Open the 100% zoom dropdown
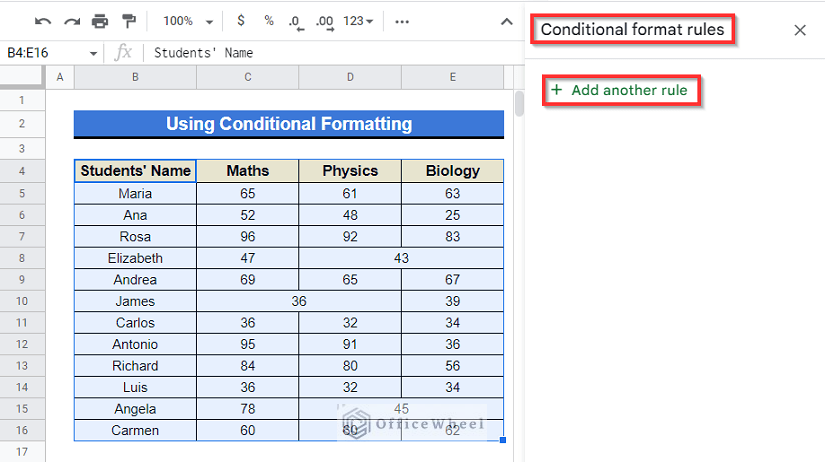Viewport: 825px width, 462px height. point(188,21)
